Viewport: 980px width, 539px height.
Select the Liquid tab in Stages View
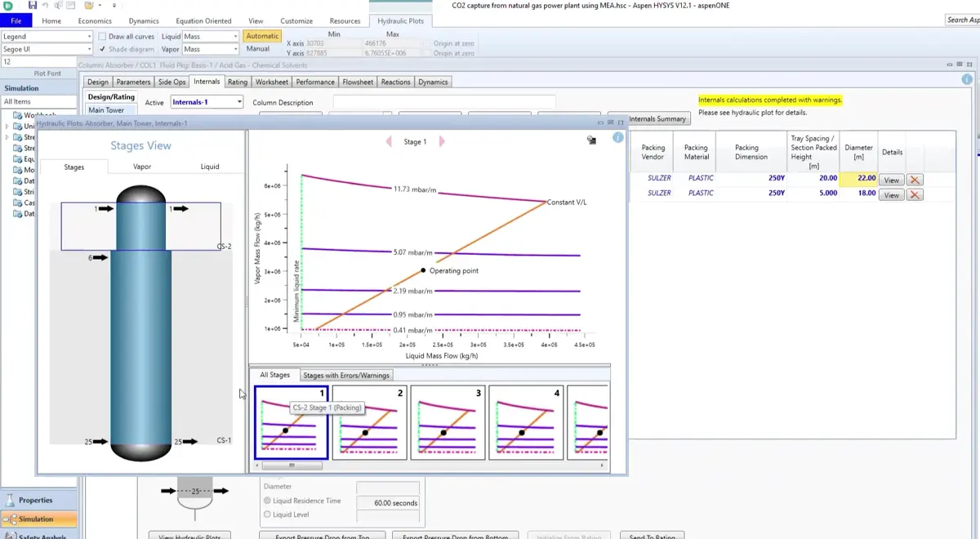pyautogui.click(x=210, y=167)
